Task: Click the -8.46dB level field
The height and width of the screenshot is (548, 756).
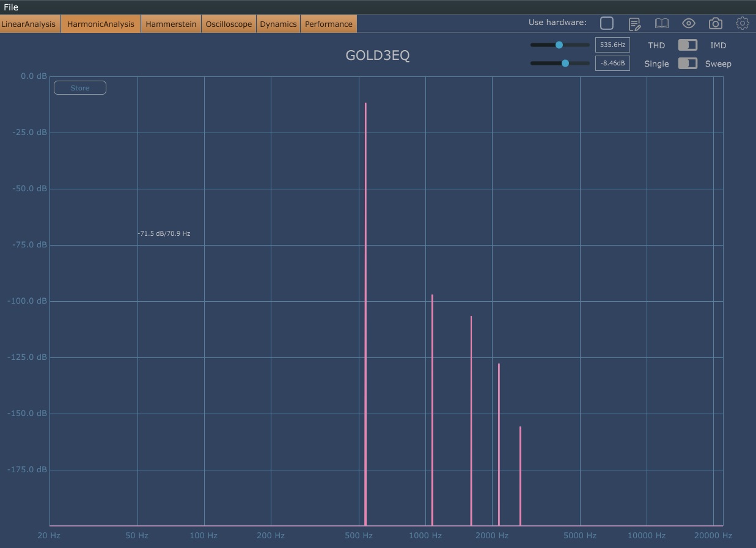Action: [612, 64]
